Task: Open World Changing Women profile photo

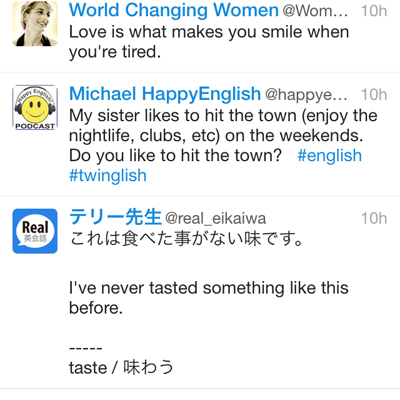Action: tap(35, 23)
